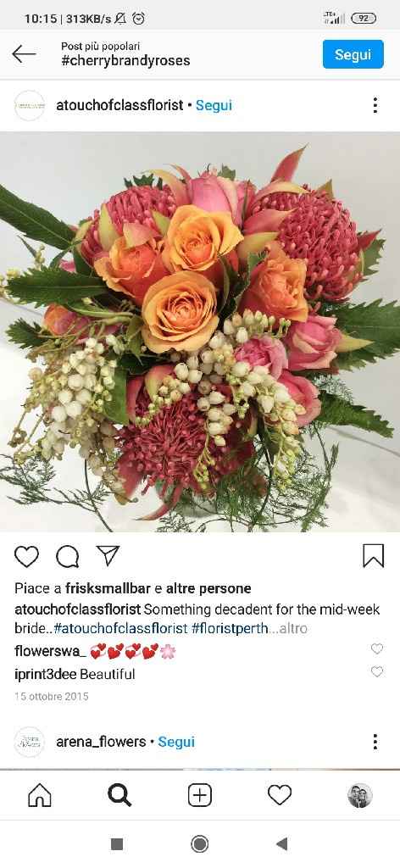Open the activity heart tab in the bottom bar
The image size is (400, 868).
280,795
